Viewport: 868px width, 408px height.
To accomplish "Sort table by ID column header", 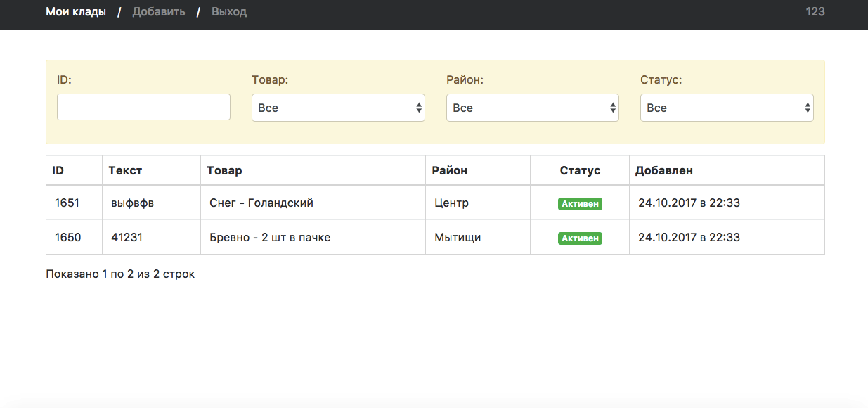I will pos(58,170).
